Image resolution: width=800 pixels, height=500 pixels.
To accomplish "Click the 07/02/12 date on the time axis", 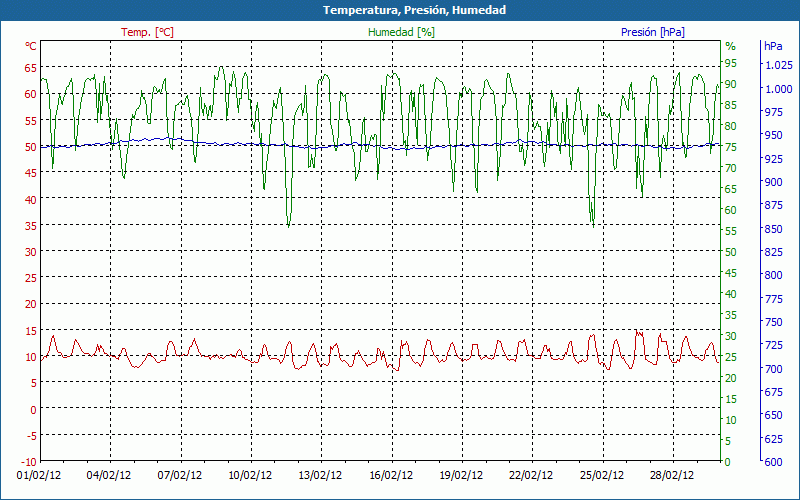I will click(181, 476).
